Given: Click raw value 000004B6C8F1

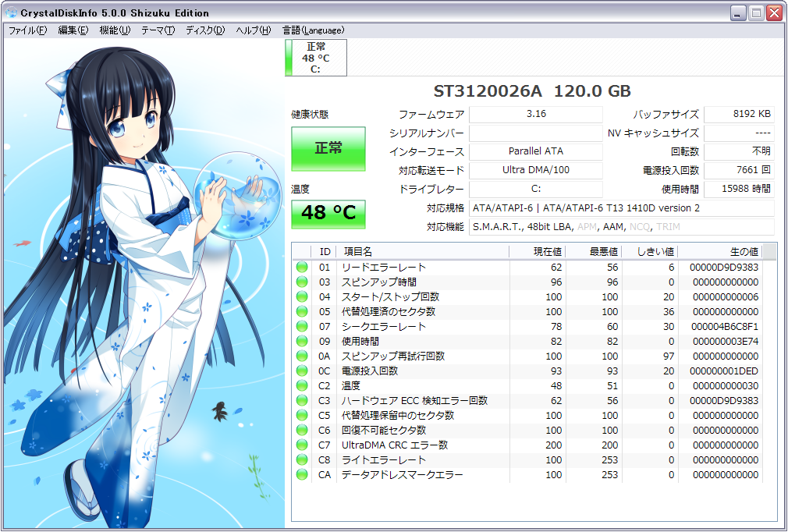Looking at the screenshot, I should [x=725, y=327].
